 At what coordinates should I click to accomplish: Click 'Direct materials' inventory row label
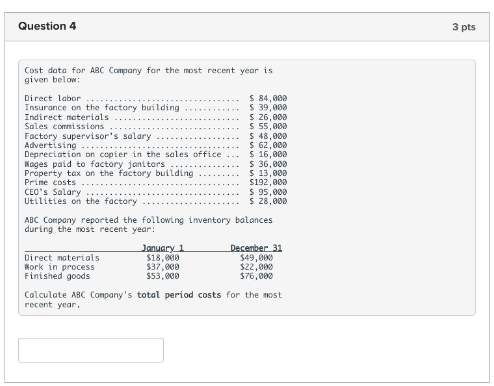(62, 258)
